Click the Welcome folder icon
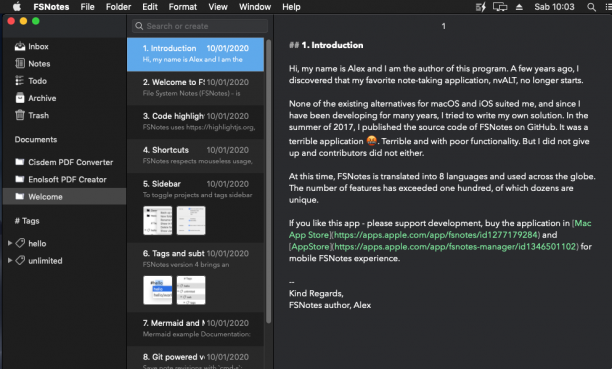Screen dimensions: 612x369 (x=20, y=196)
